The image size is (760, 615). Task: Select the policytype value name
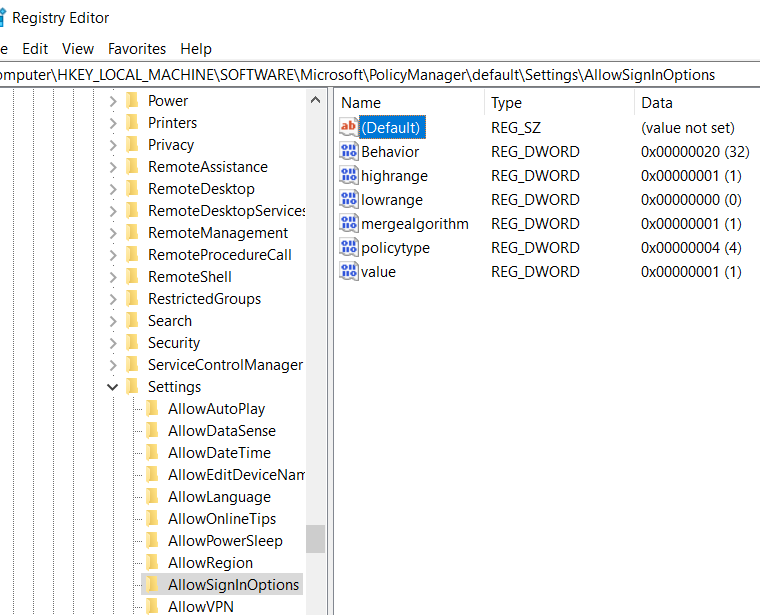395,248
